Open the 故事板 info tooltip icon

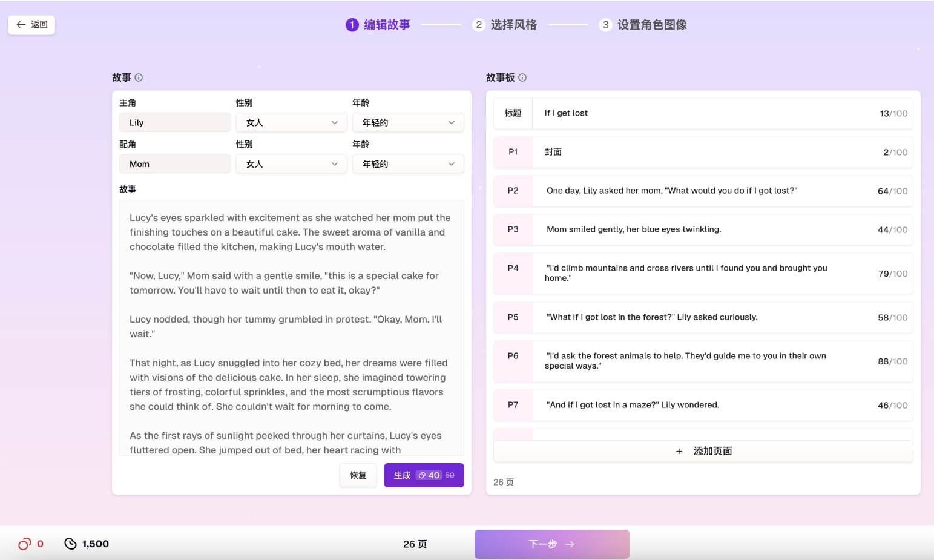(522, 77)
